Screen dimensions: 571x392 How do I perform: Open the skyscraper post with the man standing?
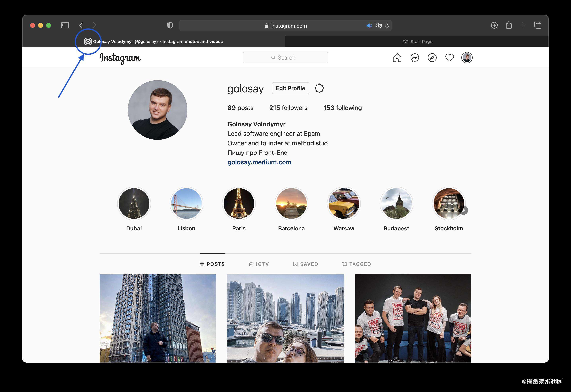[x=158, y=318]
